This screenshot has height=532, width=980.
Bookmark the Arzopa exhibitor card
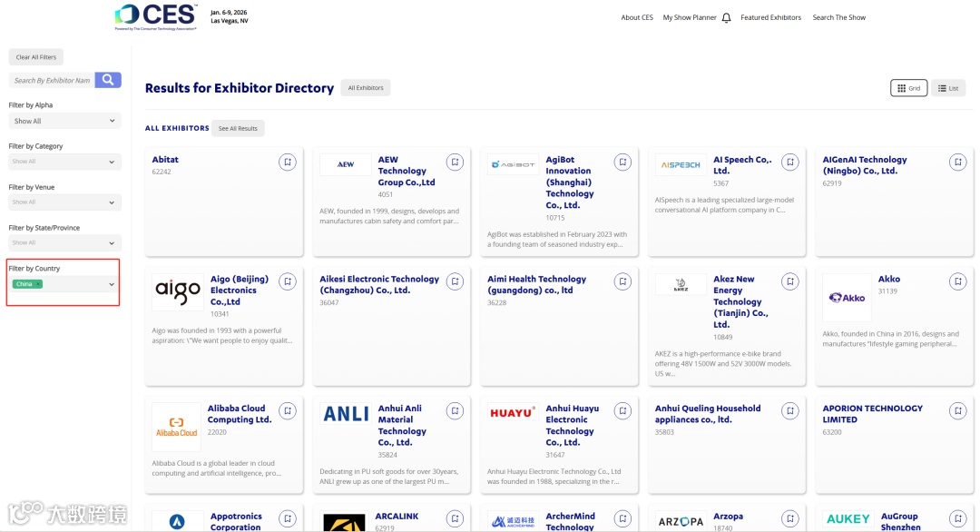(x=790, y=518)
